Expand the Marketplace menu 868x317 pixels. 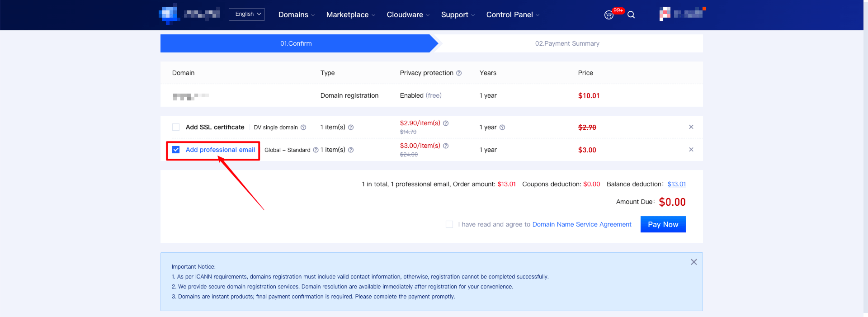(x=350, y=15)
